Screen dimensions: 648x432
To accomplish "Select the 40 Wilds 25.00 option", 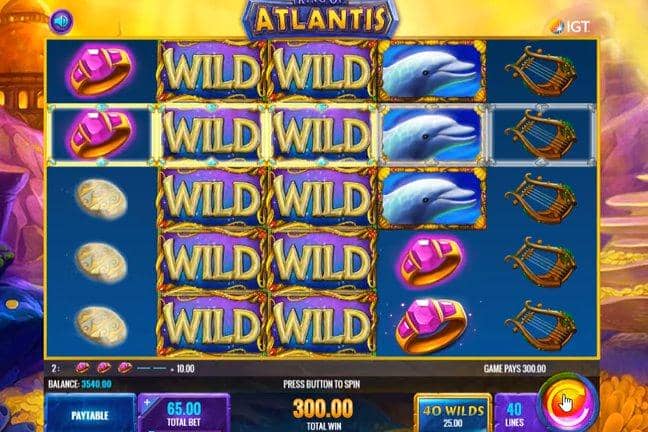I will (453, 415).
